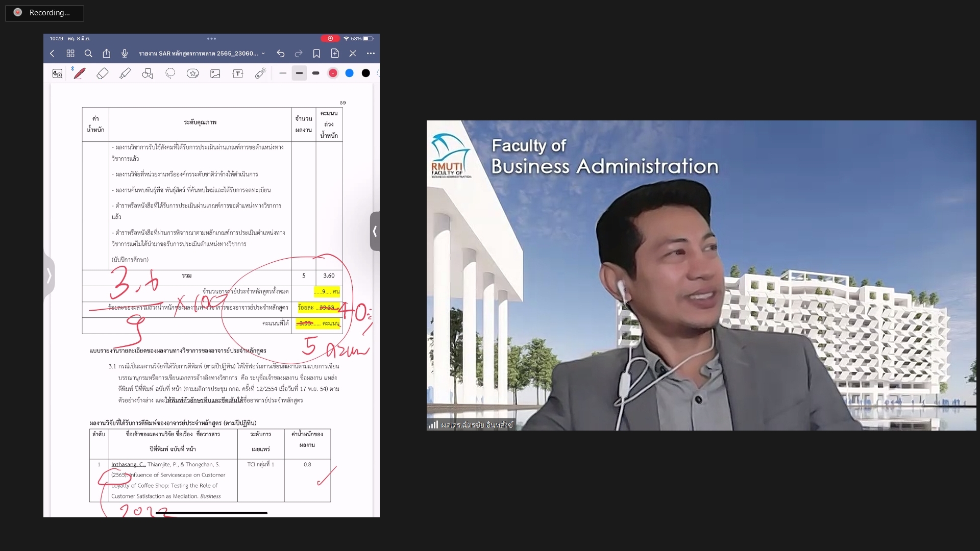Redo the undone stroke
980x551 pixels.
click(x=299, y=53)
